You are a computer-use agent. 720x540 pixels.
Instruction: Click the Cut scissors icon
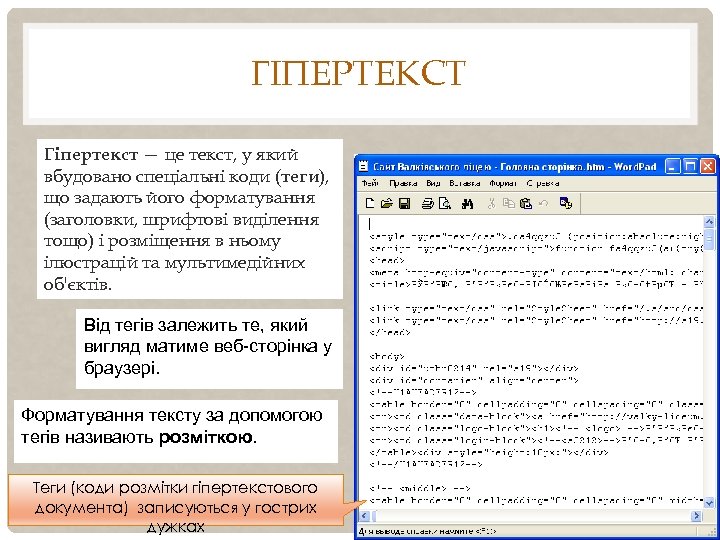(491, 203)
